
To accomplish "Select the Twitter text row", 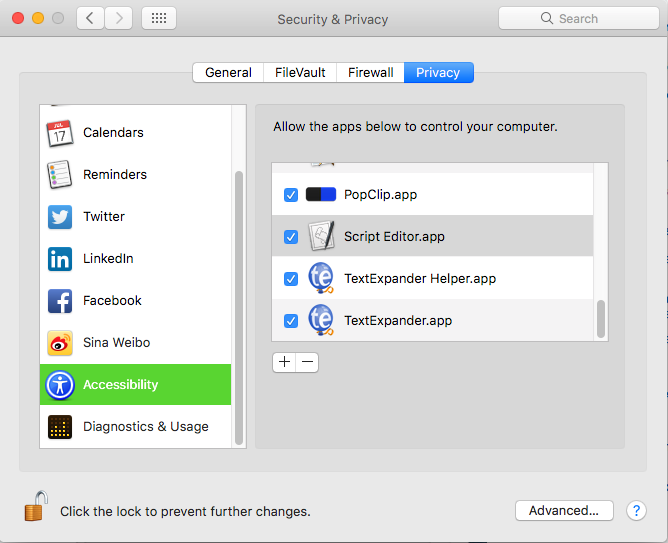I will point(104,216).
